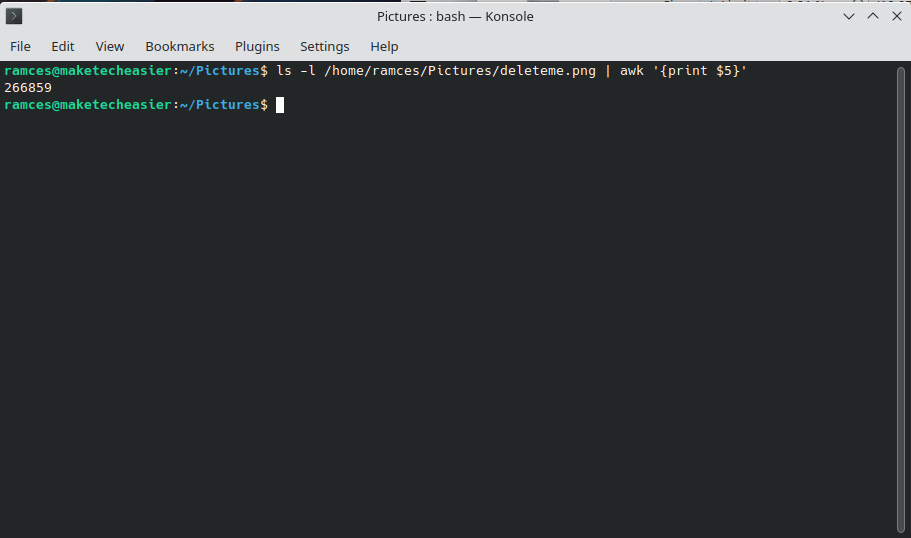
Task: Click the 'Pictures : bash — Konsole' title
Action: point(455,16)
